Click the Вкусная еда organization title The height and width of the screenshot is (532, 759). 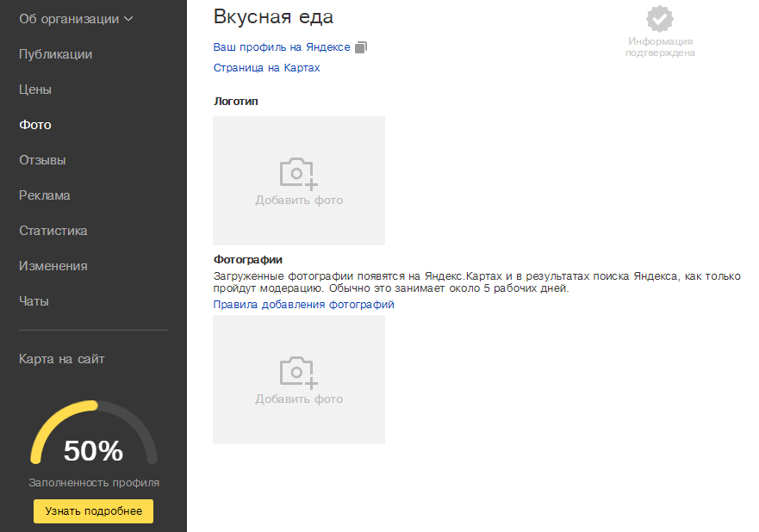(273, 16)
